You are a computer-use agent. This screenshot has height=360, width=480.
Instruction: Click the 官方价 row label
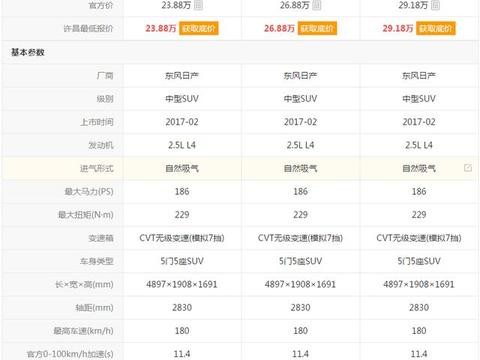(101, 5)
